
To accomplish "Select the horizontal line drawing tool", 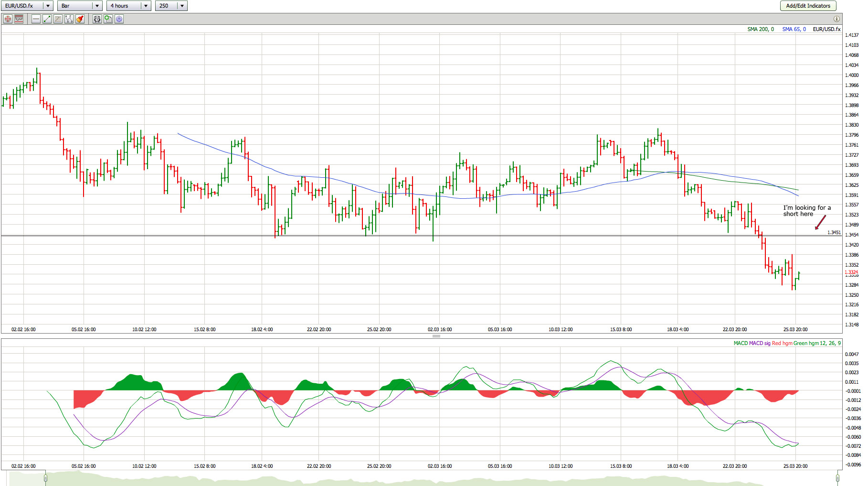I will [36, 19].
